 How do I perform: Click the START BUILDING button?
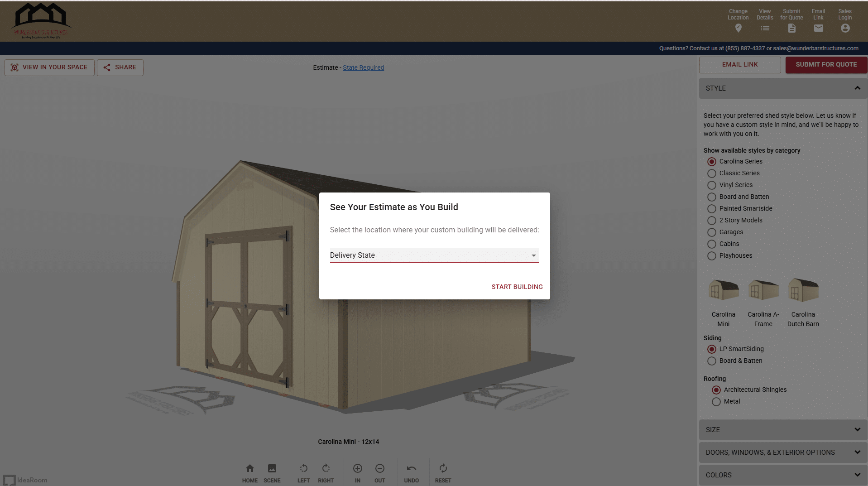point(517,287)
